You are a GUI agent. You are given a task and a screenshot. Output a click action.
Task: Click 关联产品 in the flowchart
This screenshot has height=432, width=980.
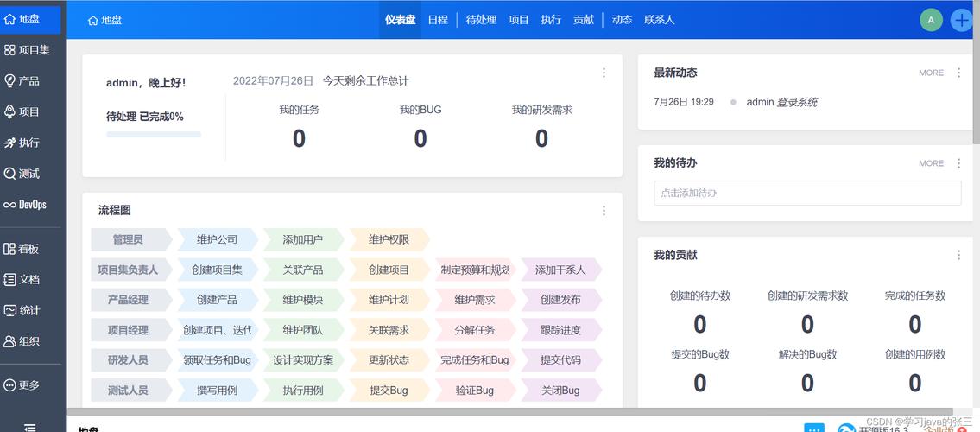coord(302,270)
